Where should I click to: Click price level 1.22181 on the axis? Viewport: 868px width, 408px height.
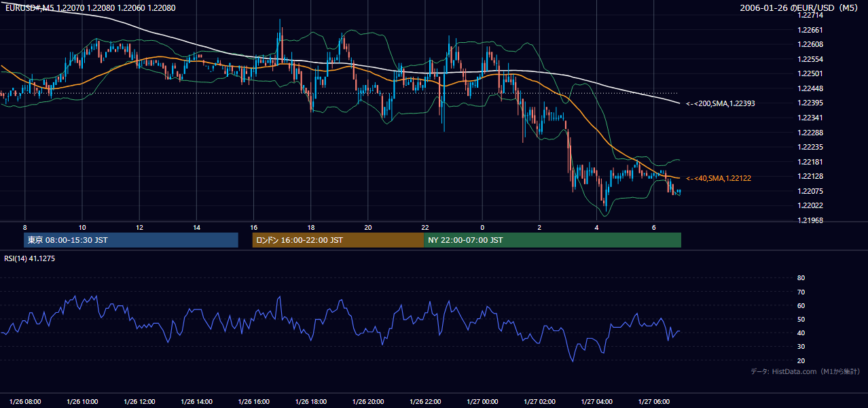click(x=811, y=162)
